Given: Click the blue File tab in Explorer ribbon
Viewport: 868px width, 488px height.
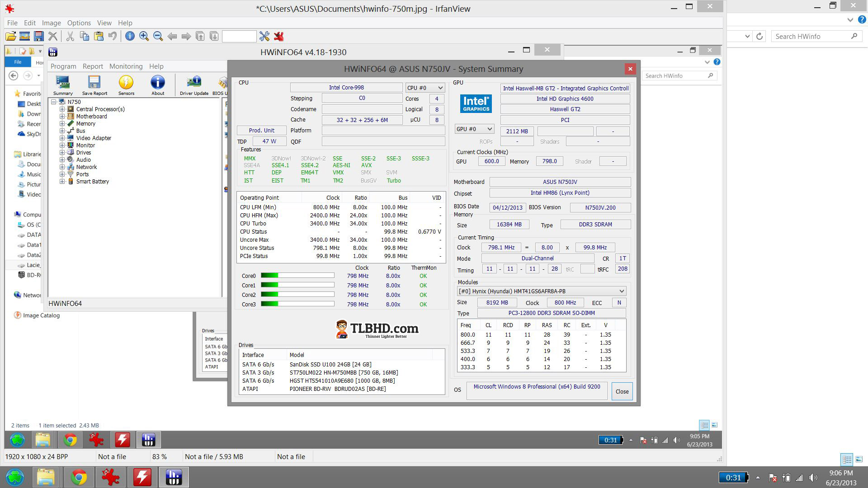Looking at the screenshot, I should tap(18, 62).
